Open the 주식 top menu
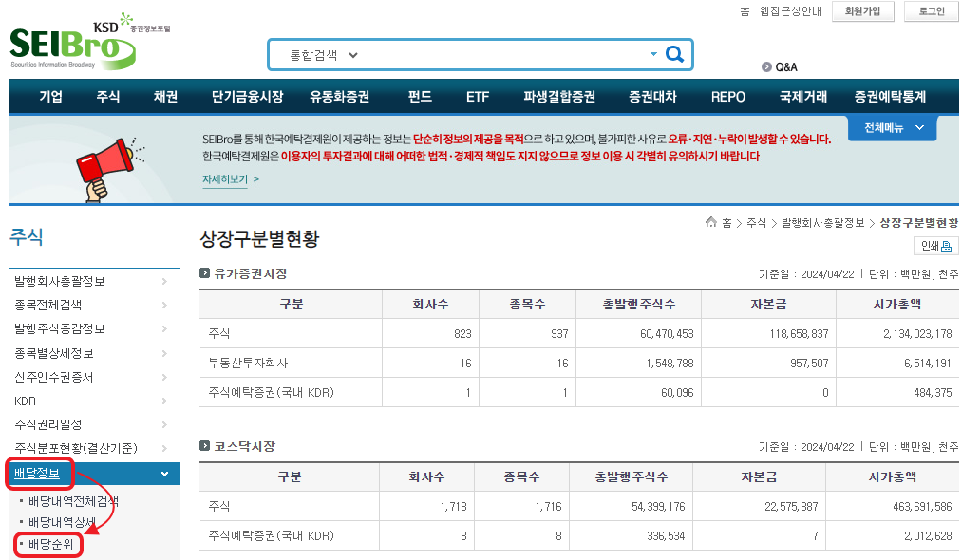This screenshot has height=560, width=962. [x=107, y=97]
